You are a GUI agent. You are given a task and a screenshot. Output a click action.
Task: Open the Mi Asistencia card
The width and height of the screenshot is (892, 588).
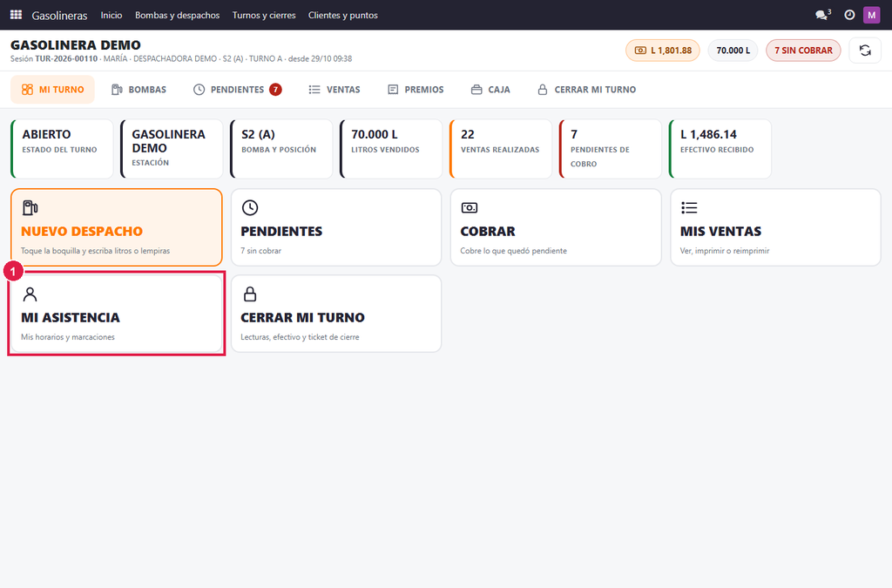117,314
